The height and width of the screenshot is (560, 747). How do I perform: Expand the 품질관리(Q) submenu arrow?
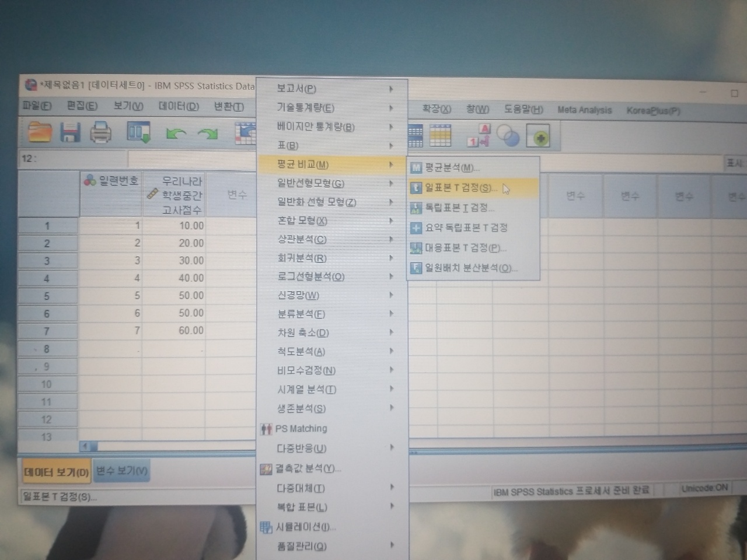pyautogui.click(x=391, y=546)
